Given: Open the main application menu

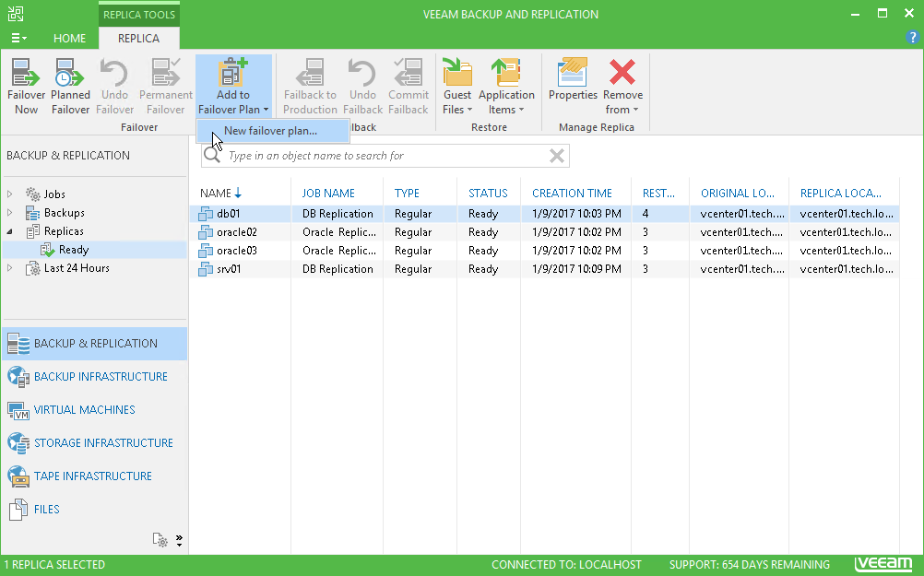Looking at the screenshot, I should (x=18, y=38).
